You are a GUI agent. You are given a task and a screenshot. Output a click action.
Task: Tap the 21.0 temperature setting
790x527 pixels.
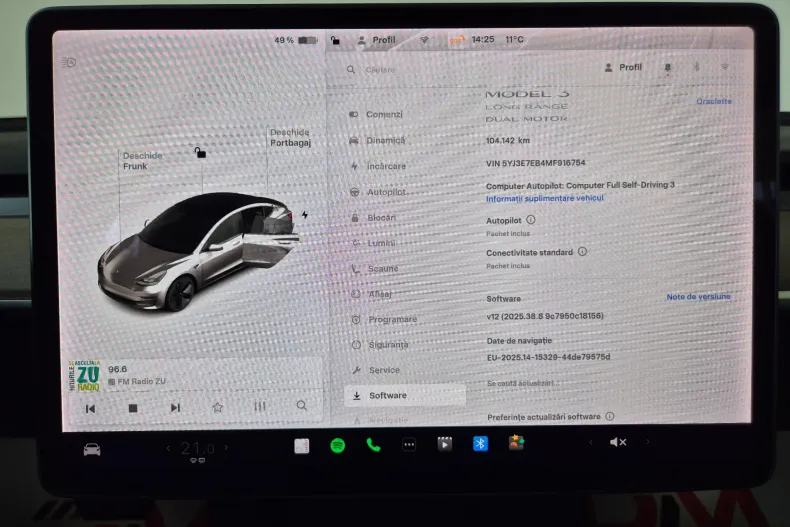tap(198, 448)
